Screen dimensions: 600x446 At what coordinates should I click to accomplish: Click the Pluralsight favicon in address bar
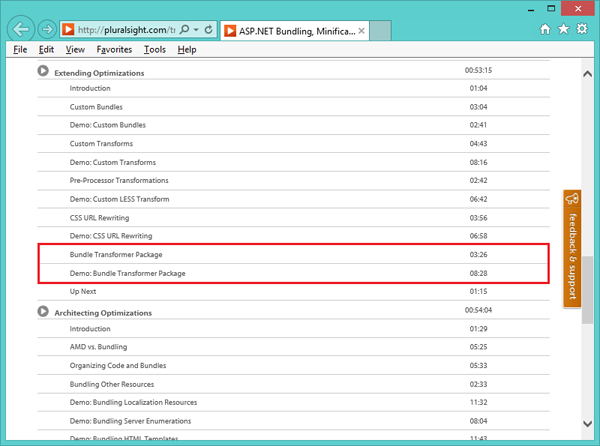tap(68, 29)
